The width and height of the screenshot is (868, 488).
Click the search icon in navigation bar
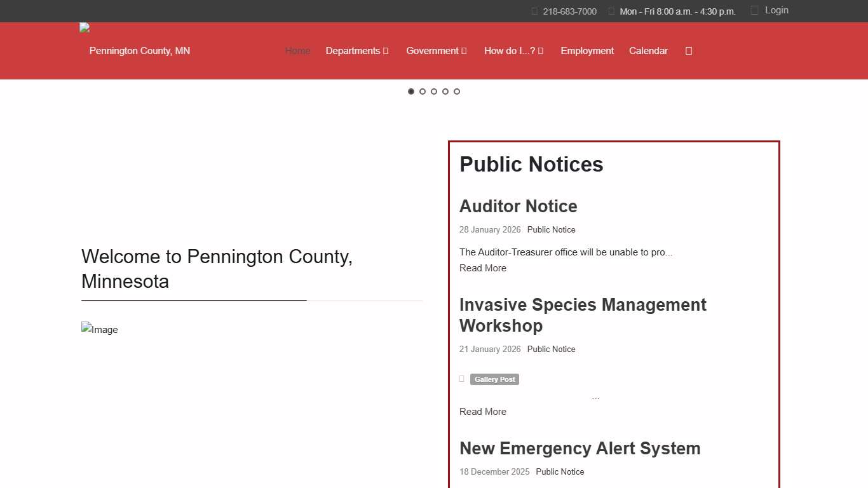[689, 51]
